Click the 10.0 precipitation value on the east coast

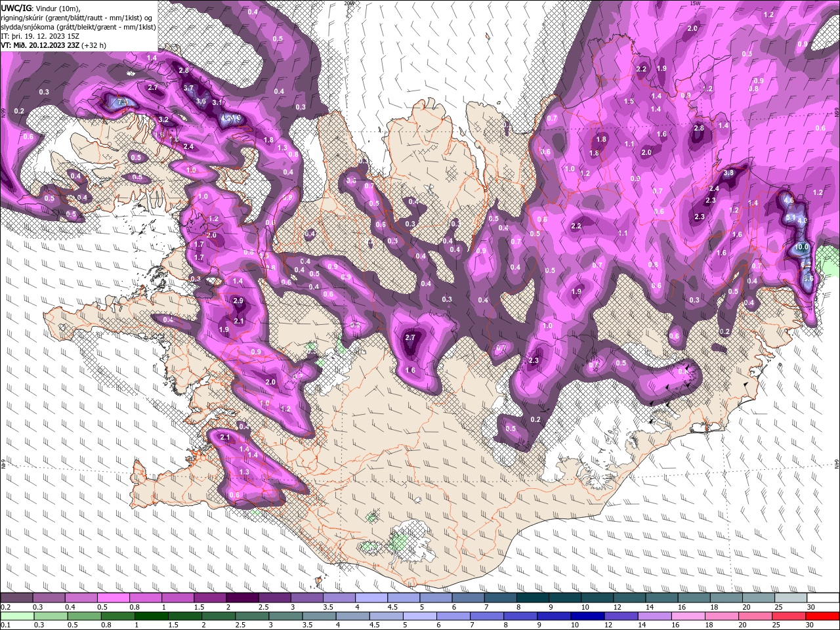(802, 247)
